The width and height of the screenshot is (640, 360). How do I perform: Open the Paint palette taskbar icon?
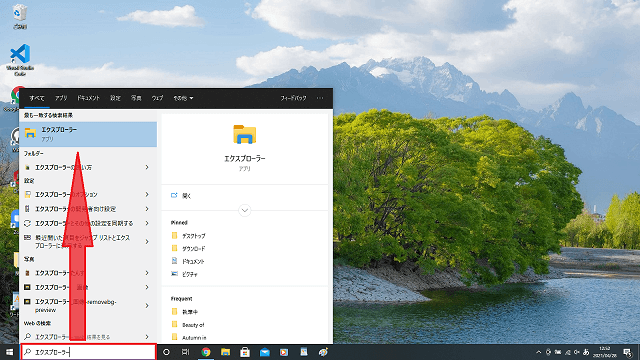click(x=323, y=352)
